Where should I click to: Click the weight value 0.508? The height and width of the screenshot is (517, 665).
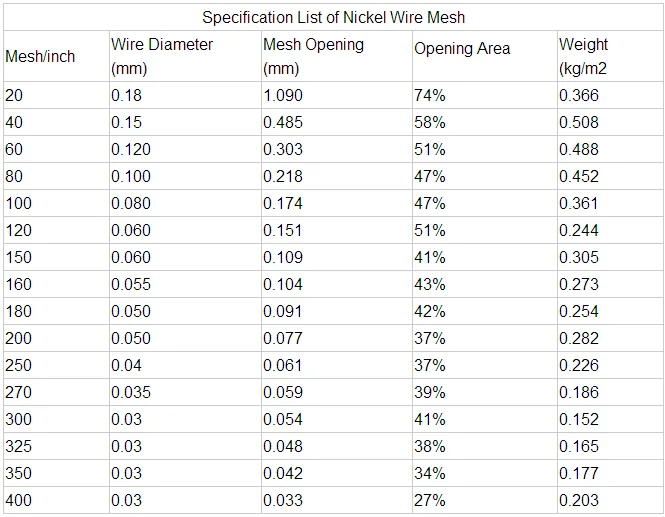[x=579, y=122]
